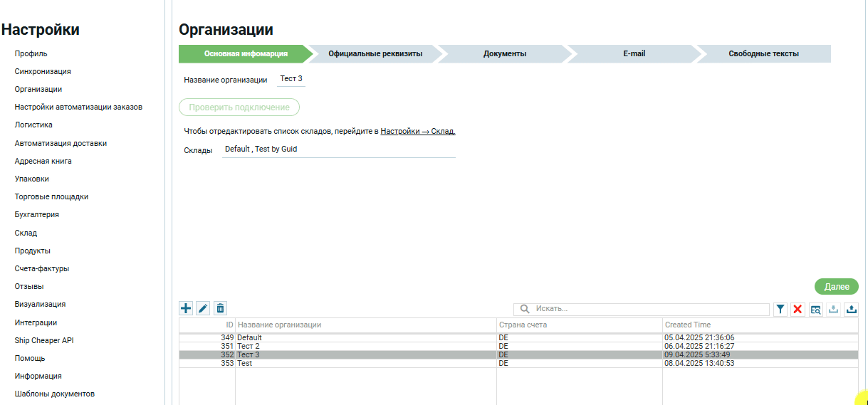
Task: Clear filters with the red X icon
Action: (798, 309)
